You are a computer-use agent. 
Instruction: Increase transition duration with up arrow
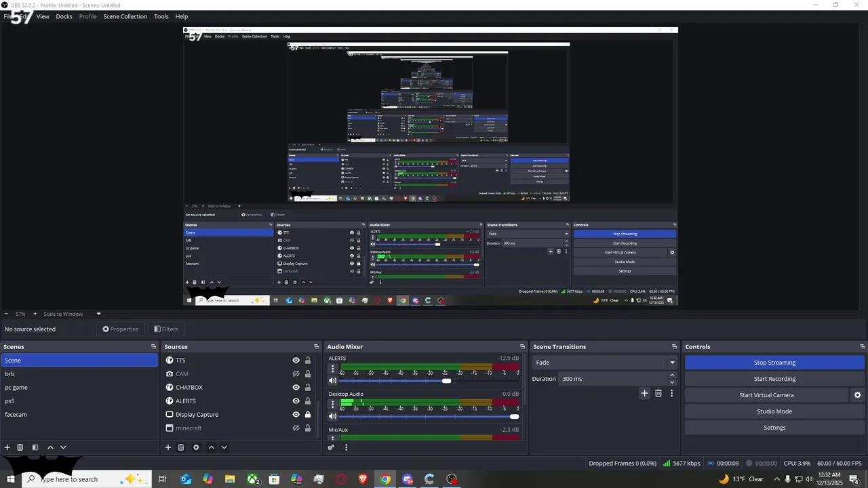pyautogui.click(x=672, y=375)
